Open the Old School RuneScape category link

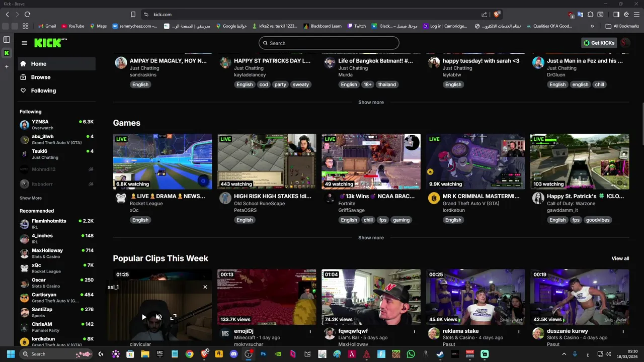[x=259, y=204]
